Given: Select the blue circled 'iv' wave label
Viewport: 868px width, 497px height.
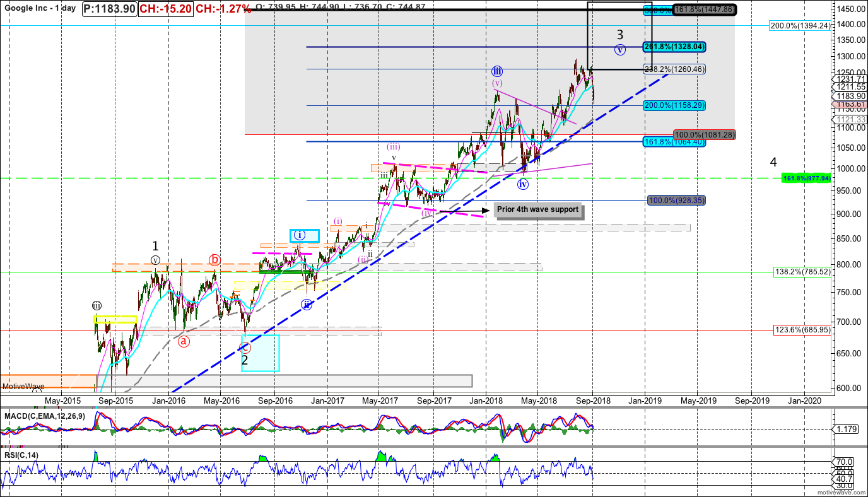Looking at the screenshot, I should 523,184.
